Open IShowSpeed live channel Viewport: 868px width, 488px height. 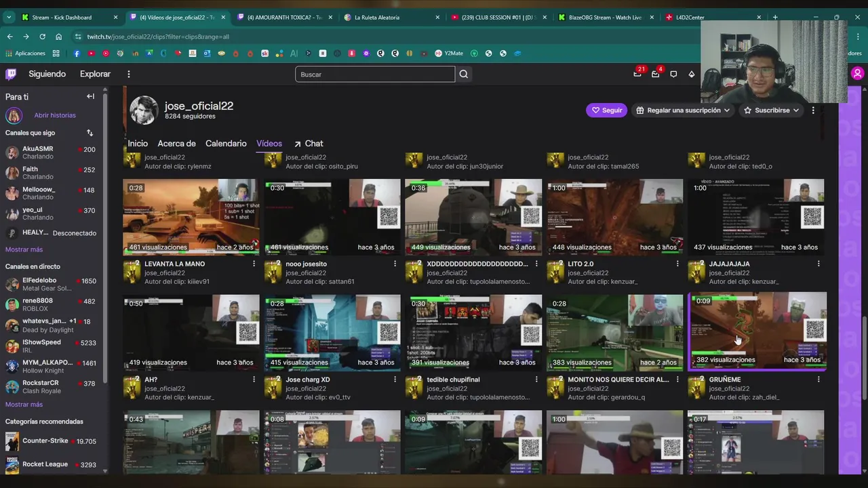click(51, 346)
